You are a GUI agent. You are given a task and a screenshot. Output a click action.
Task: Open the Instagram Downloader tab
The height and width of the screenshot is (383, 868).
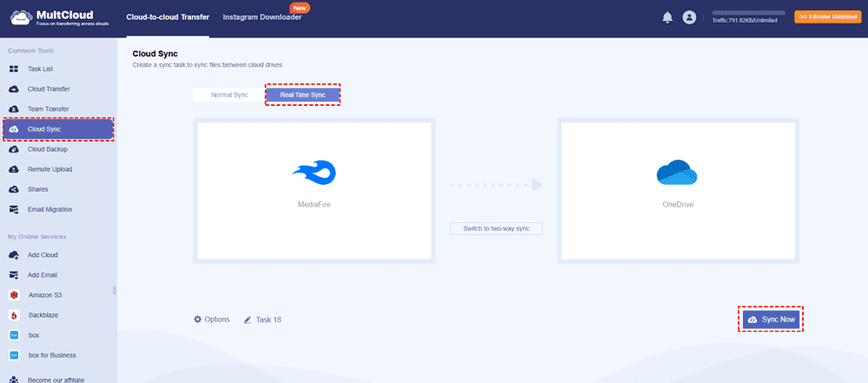[262, 17]
